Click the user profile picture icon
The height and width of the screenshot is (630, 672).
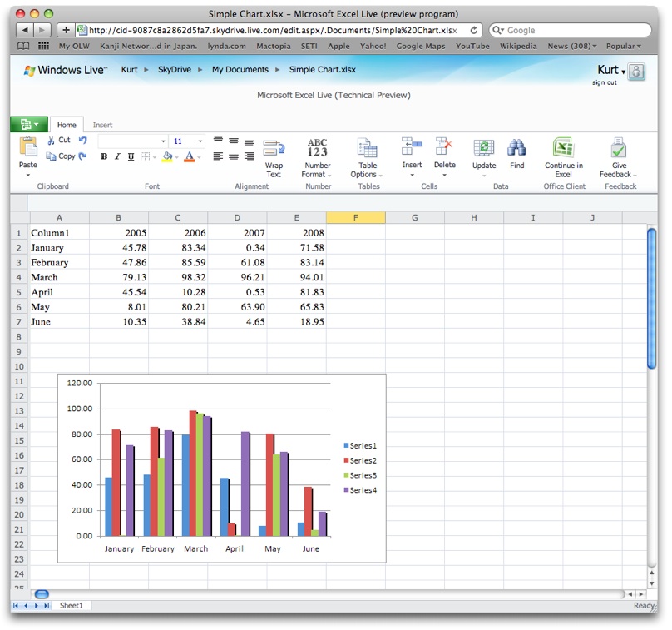point(636,72)
